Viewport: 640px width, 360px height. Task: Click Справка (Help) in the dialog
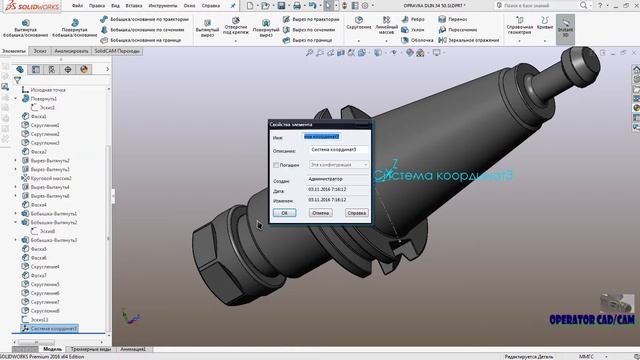click(x=357, y=213)
